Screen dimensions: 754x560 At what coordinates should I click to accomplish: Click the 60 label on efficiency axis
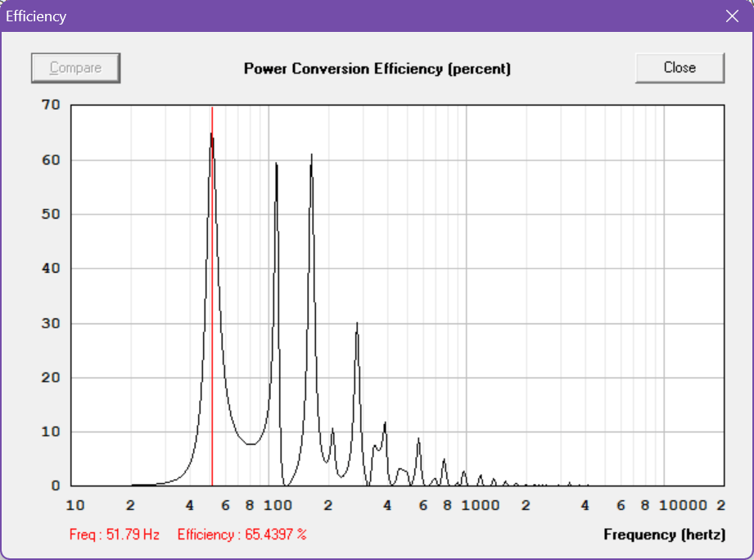coord(51,160)
